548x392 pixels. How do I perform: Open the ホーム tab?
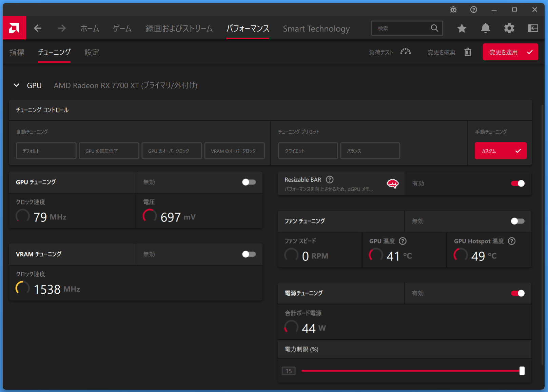pyautogui.click(x=90, y=28)
